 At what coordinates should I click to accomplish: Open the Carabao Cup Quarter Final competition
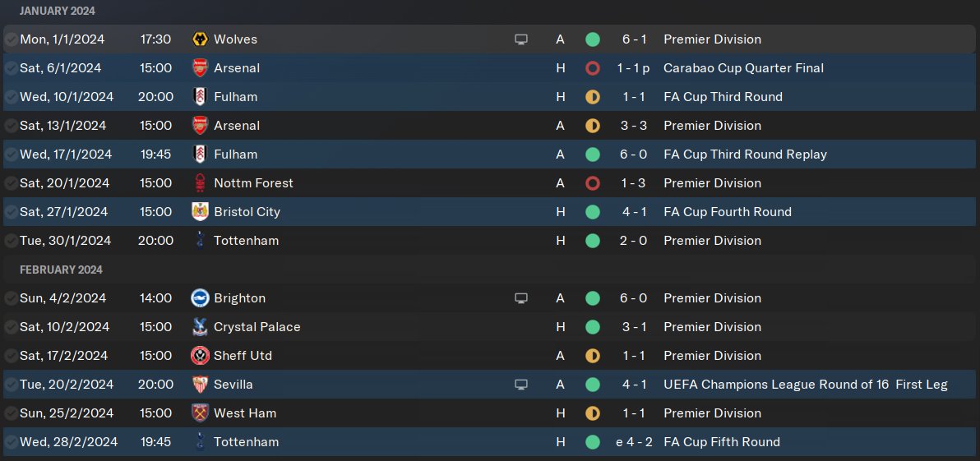click(x=743, y=68)
